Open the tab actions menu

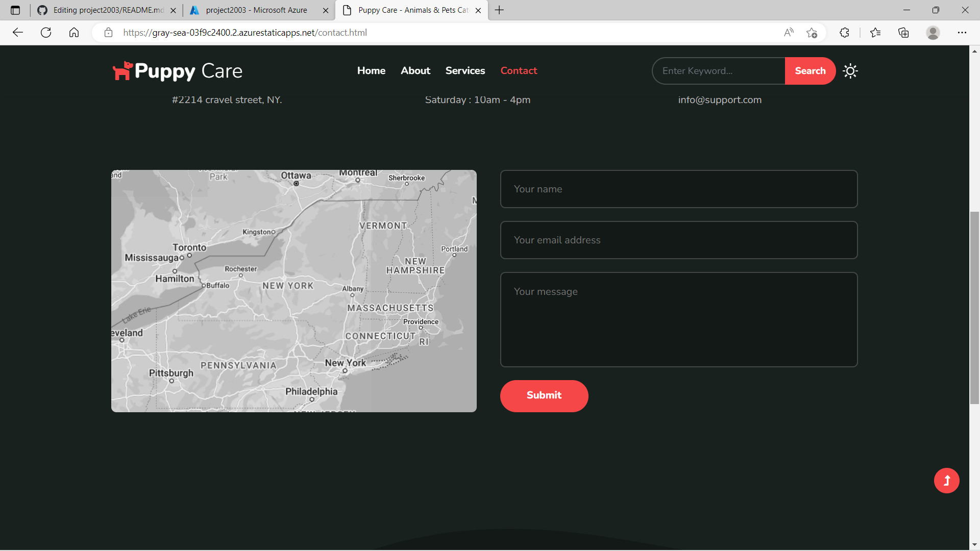click(x=15, y=10)
